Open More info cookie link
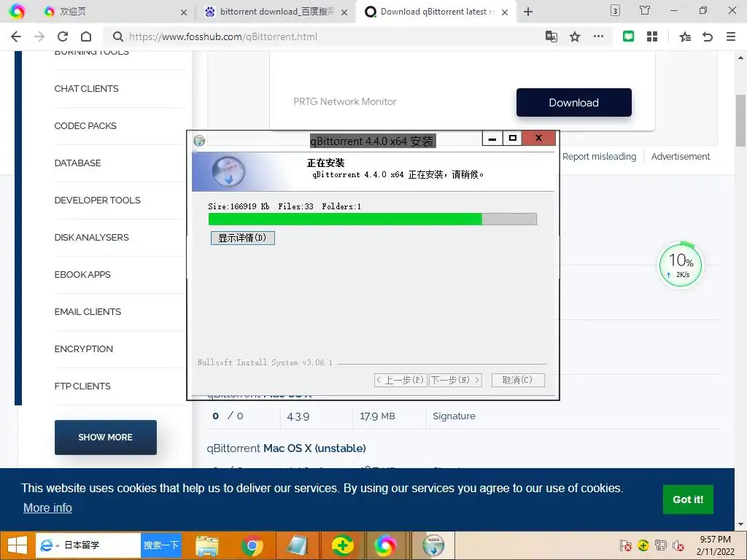 click(x=47, y=507)
